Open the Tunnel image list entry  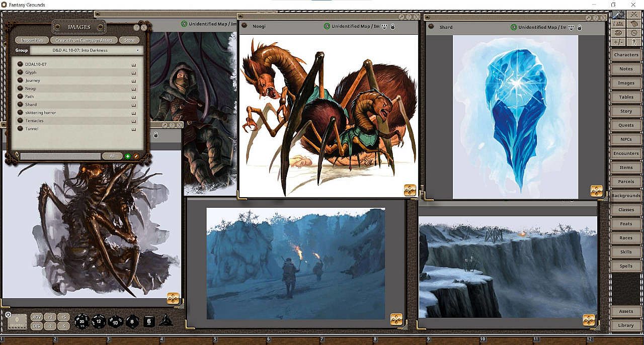[x=77, y=129]
